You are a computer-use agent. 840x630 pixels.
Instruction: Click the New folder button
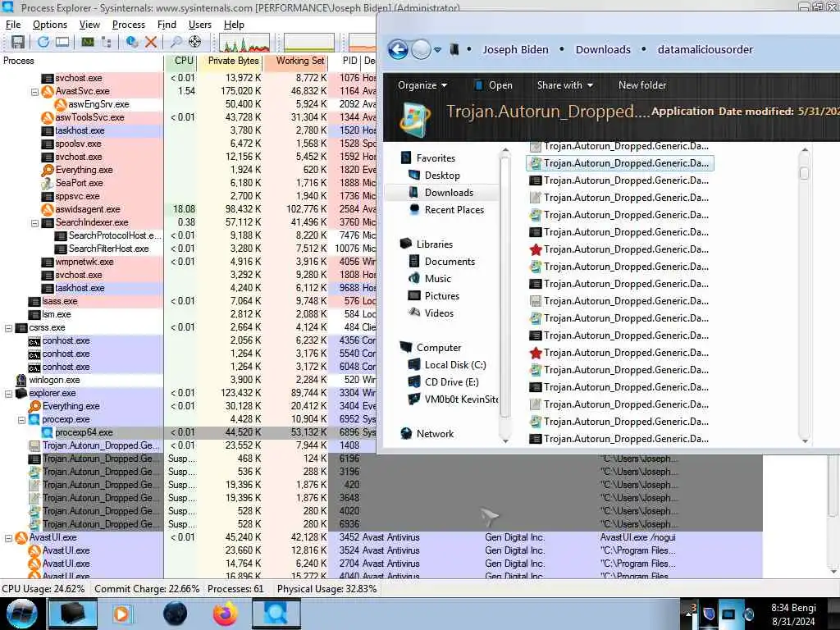coord(642,85)
